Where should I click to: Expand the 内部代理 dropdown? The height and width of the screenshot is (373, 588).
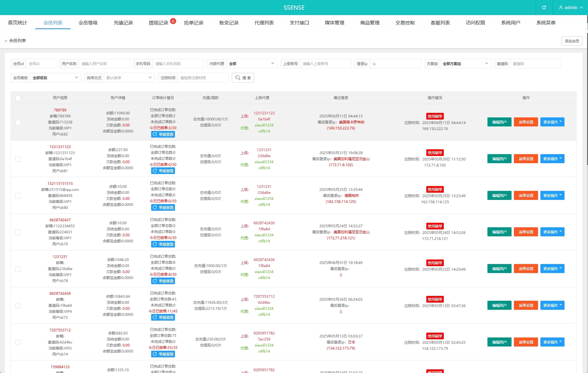click(251, 64)
